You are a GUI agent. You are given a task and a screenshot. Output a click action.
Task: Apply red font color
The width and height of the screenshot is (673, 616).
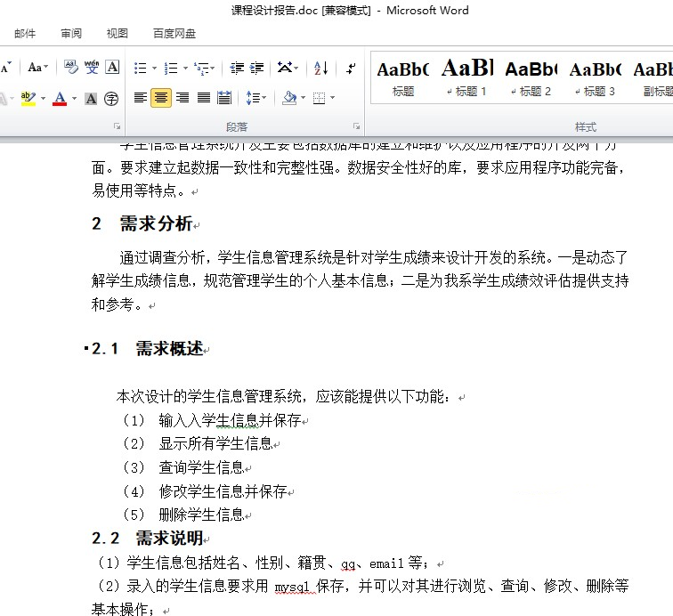pyautogui.click(x=60, y=98)
